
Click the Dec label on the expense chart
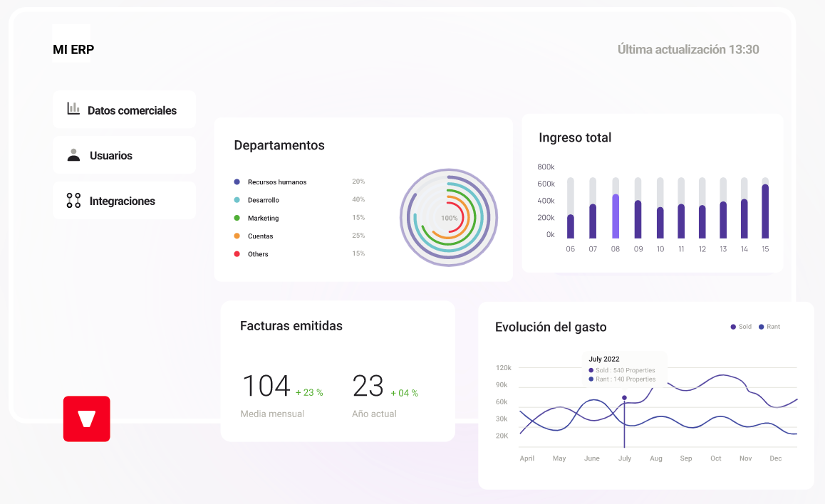pos(776,458)
